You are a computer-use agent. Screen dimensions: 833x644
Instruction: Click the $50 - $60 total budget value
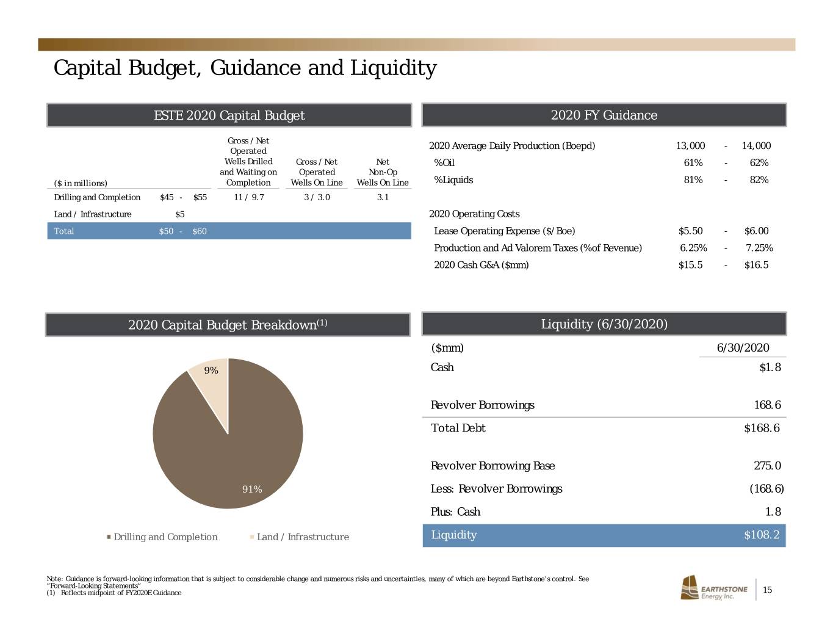tap(182, 231)
